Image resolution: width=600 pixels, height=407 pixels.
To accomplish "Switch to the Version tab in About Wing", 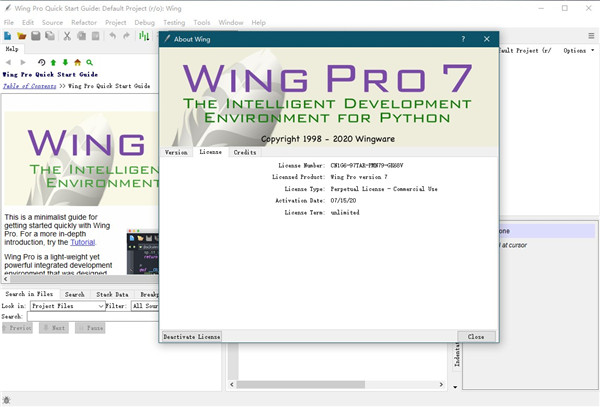I will point(176,152).
